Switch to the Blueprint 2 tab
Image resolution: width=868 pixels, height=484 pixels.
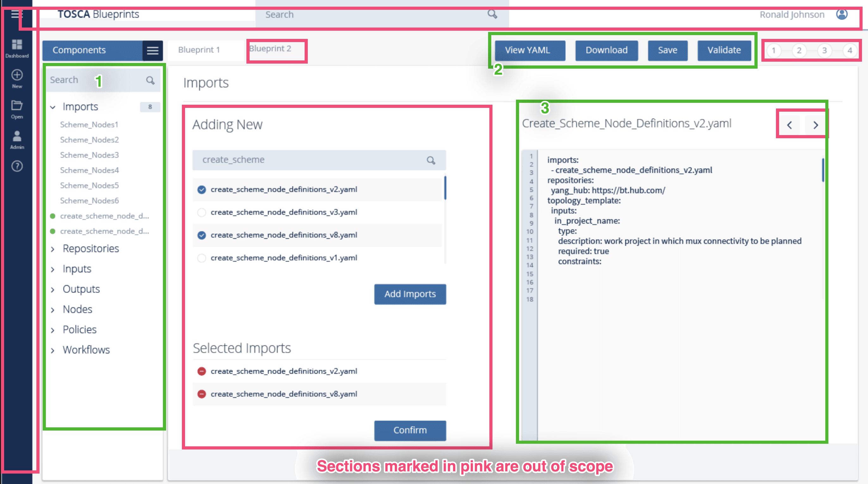tap(270, 49)
